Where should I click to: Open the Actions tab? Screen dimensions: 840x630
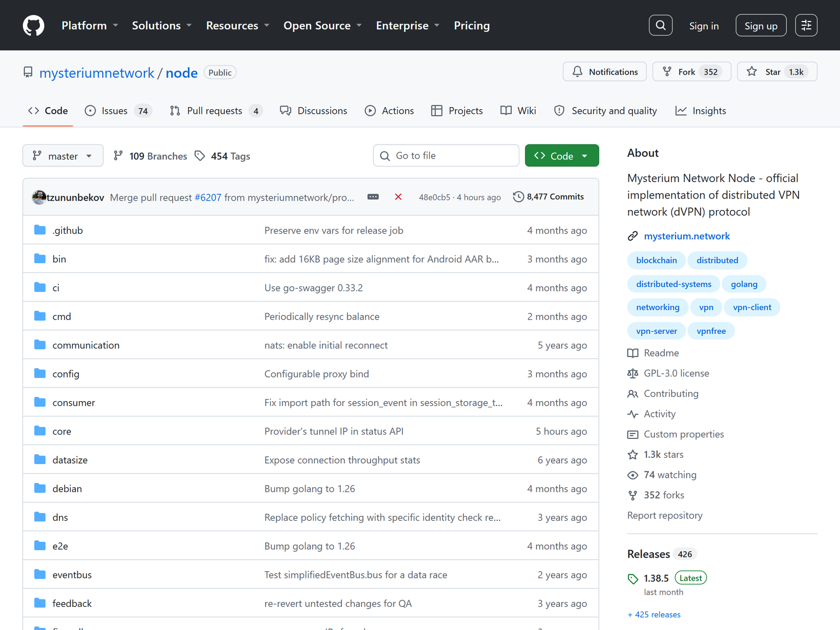pos(390,111)
